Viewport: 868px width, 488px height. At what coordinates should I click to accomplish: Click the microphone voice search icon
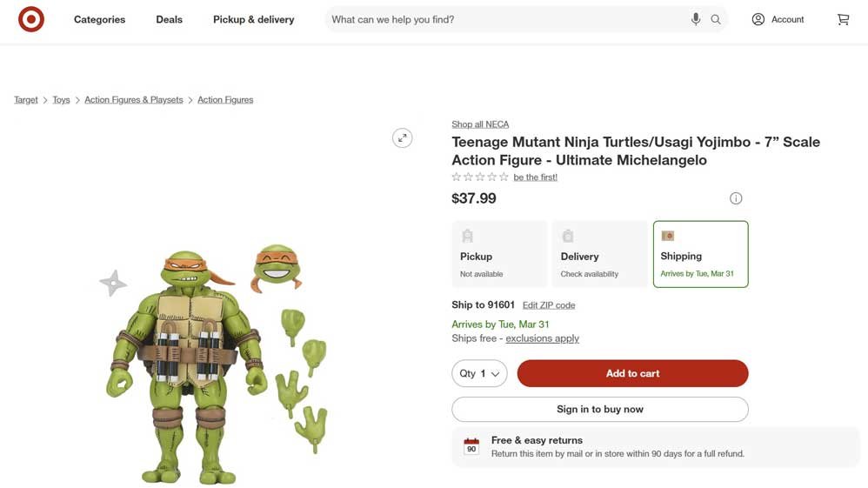click(696, 19)
